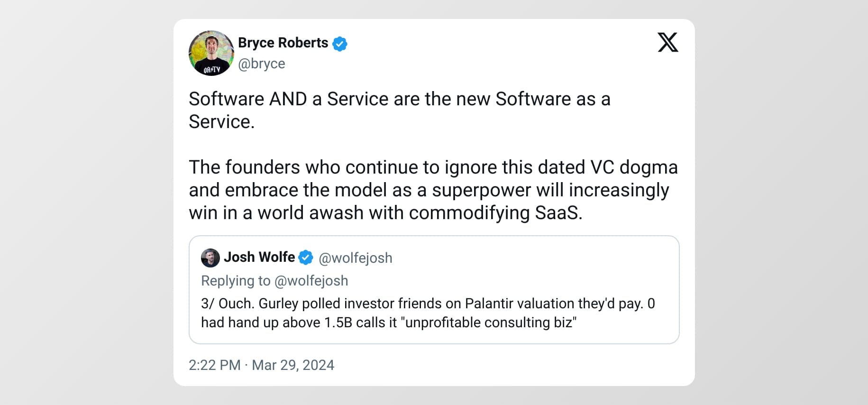Viewport: 868px width, 405px height.
Task: Open the Bryce Roberts display name
Action: tap(283, 43)
